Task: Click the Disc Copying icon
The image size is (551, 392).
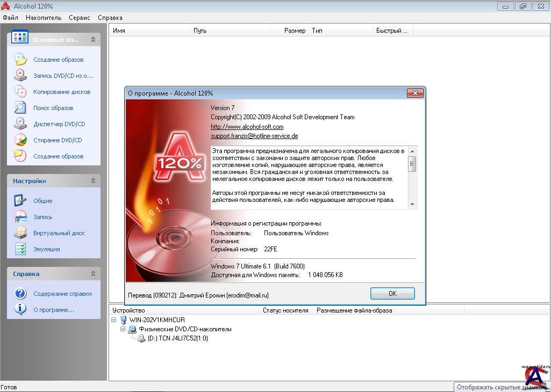Action: point(20,92)
